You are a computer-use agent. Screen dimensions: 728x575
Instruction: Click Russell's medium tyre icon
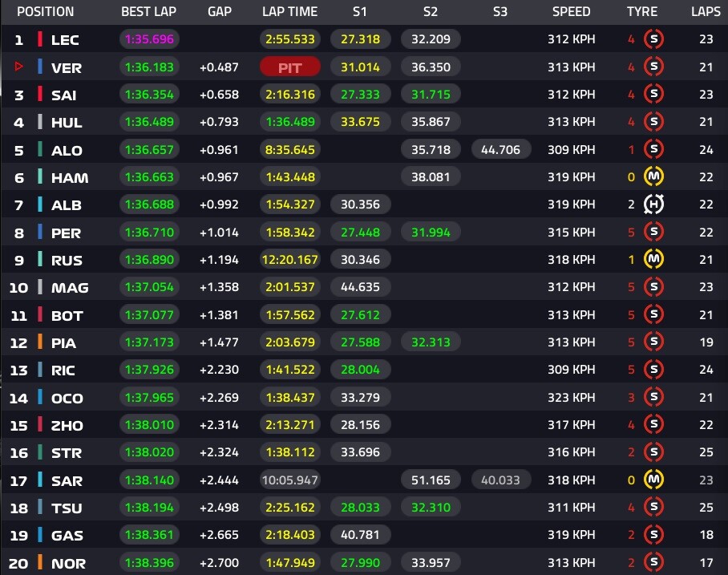[x=653, y=259]
